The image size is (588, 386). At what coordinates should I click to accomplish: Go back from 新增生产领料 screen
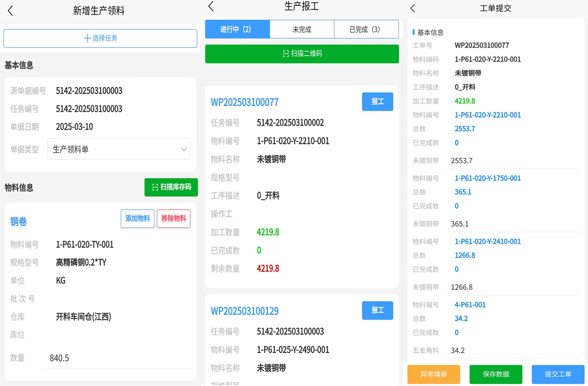pyautogui.click(x=10, y=11)
